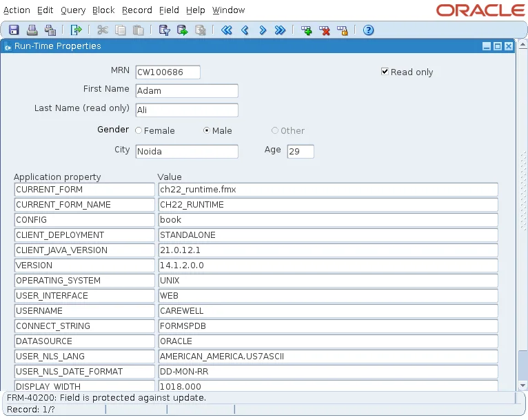
Task: Click the Exit form toolbar icon
Action: 76,30
